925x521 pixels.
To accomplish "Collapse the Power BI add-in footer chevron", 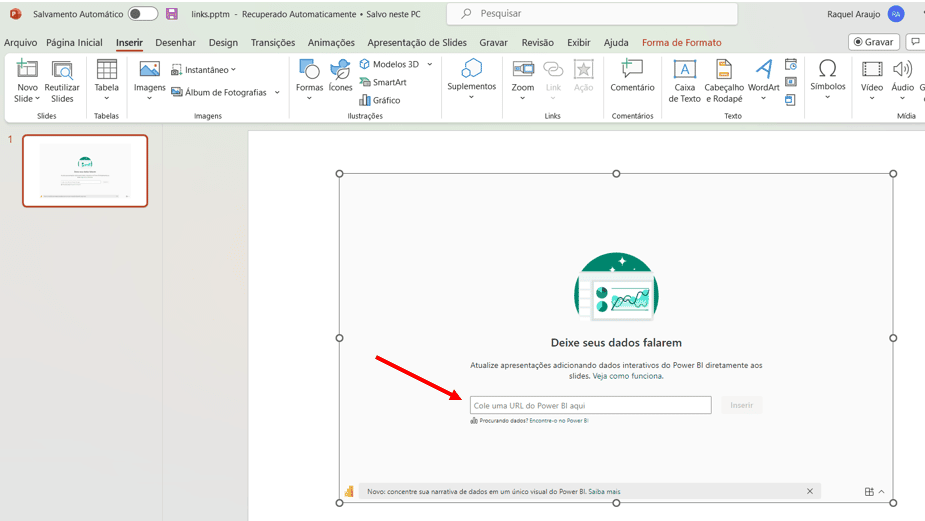I will (881, 491).
